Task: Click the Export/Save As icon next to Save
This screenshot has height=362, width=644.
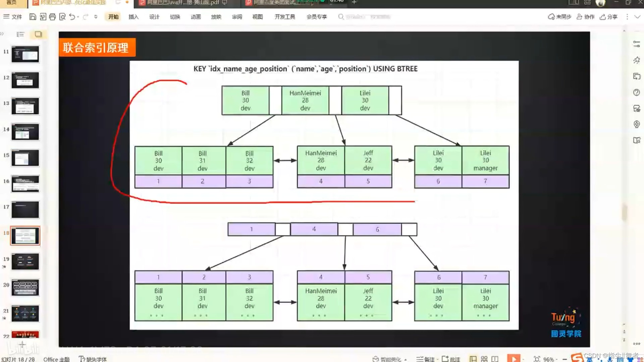Action: coord(43,17)
